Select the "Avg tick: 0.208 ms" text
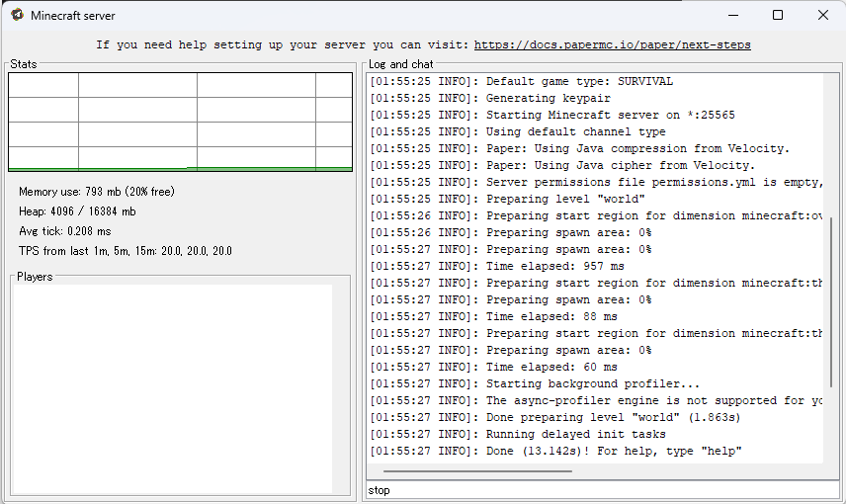 65,231
